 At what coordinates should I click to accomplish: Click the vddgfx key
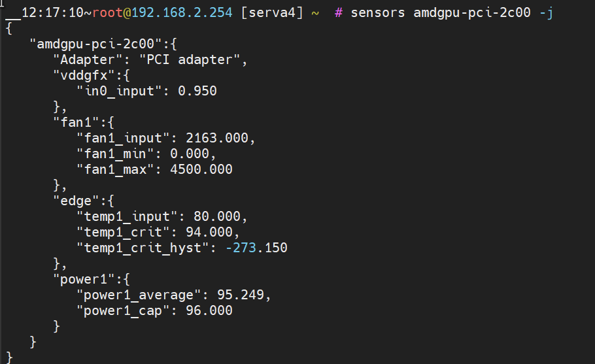click(x=84, y=75)
